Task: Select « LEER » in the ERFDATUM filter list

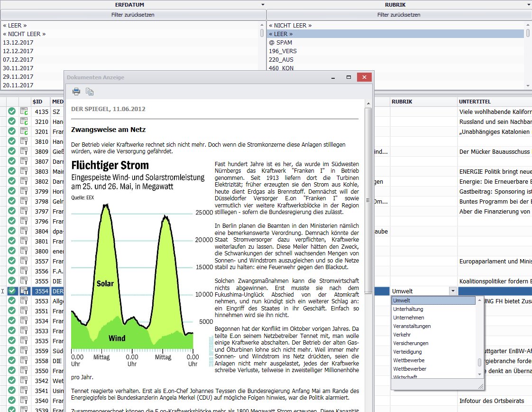Action: click(130, 26)
